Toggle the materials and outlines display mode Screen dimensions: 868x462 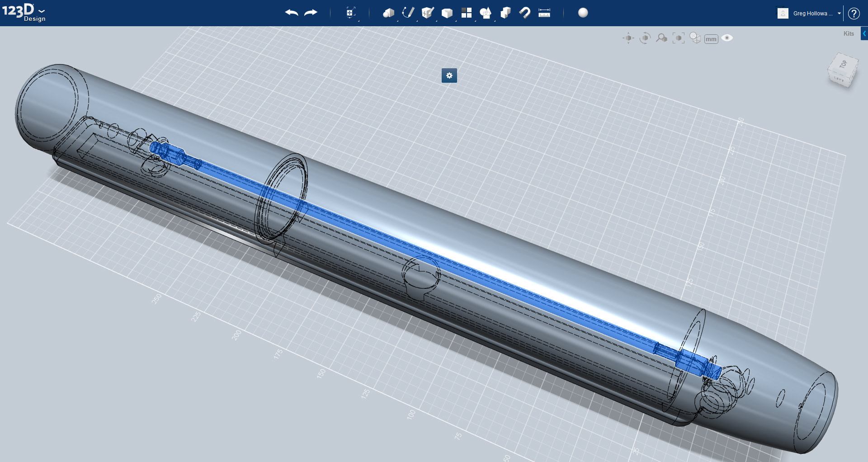695,38
